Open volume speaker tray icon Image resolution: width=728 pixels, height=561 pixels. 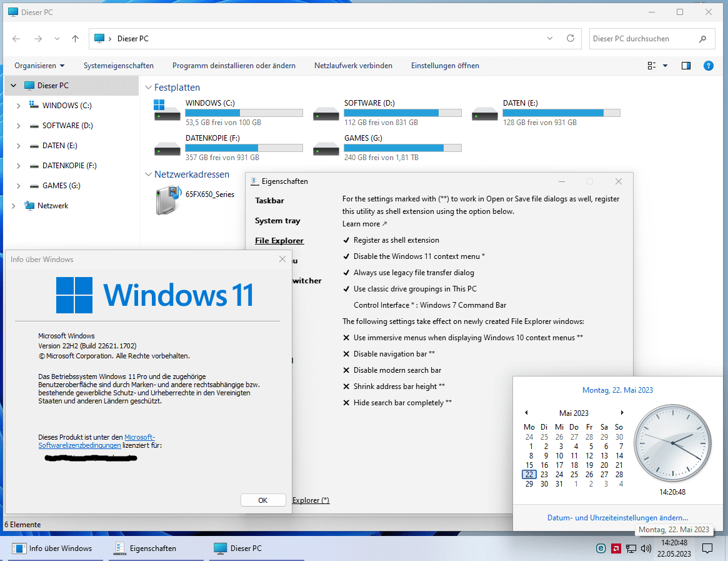pos(646,548)
